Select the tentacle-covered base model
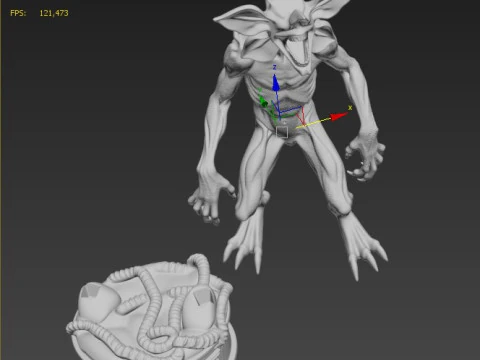The height and width of the screenshot is (360, 480). point(152,308)
